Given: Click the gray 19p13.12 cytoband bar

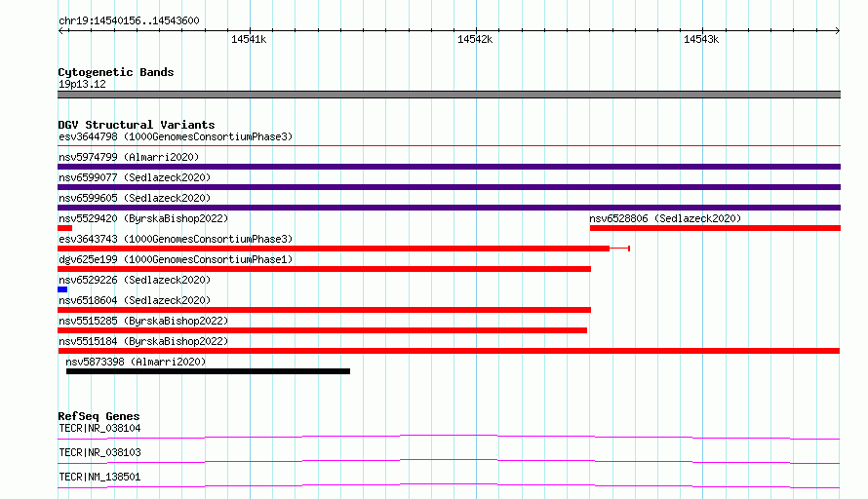Looking at the screenshot, I should point(449,95).
